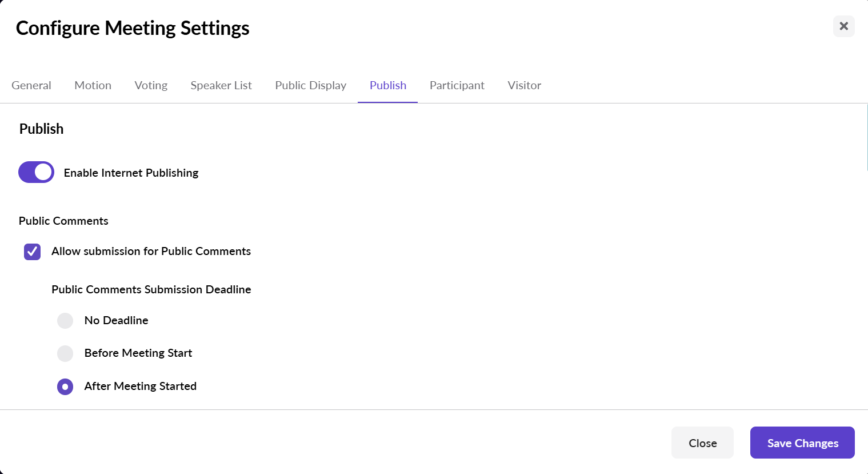Open the Motion settings tab
This screenshot has width=868, height=474.
[93, 85]
